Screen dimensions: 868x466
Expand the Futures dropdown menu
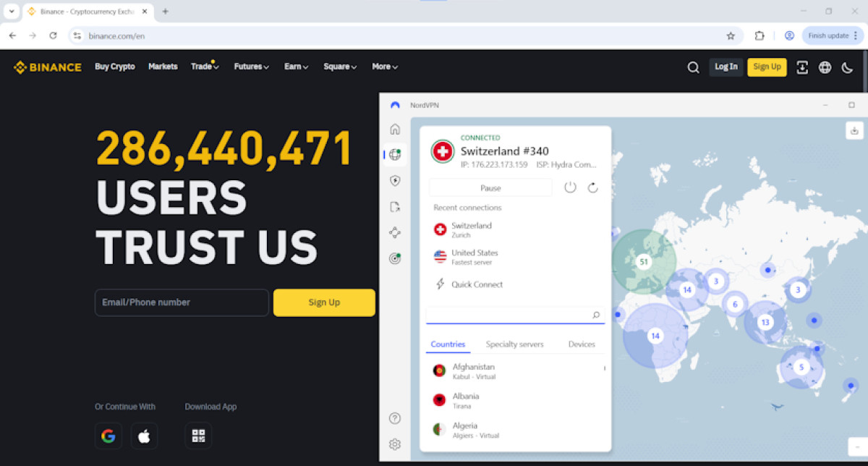coord(252,67)
